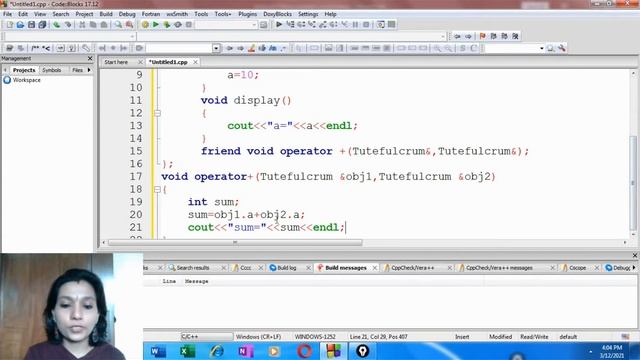Show more log tabs with right arrow
The height and width of the screenshot is (360, 640).
click(x=634, y=268)
